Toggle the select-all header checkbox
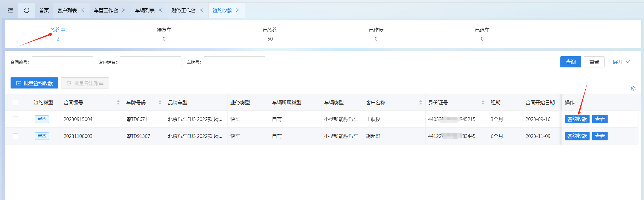The image size is (644, 200). click(16, 103)
